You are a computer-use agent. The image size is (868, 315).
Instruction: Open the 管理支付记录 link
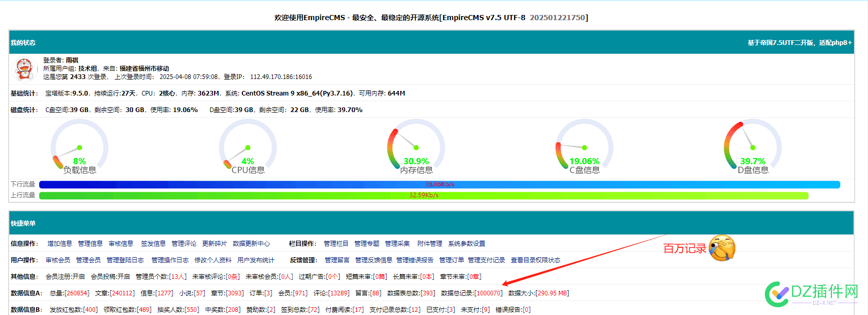[486, 260]
